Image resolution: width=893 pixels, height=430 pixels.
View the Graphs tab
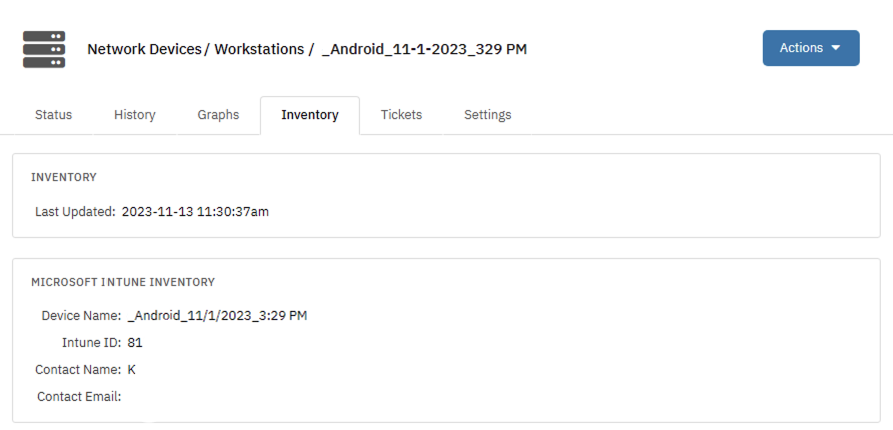(x=218, y=115)
